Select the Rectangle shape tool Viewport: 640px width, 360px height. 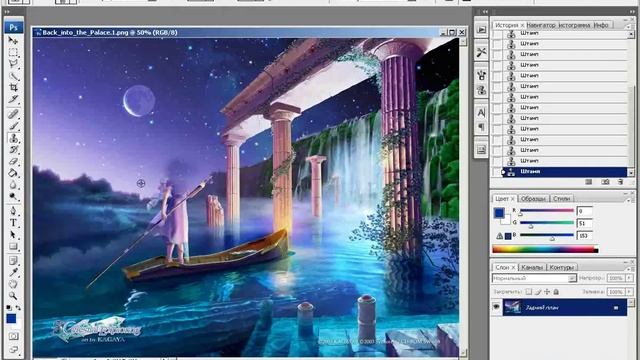[x=13, y=247]
